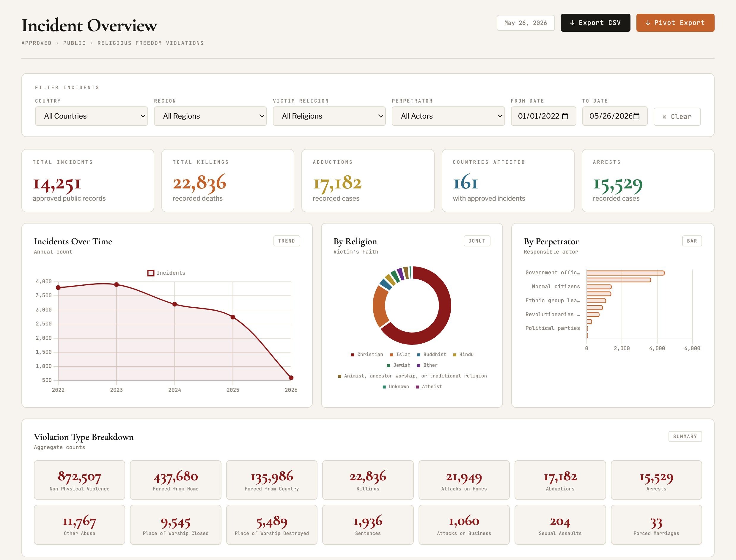The width and height of the screenshot is (736, 560).
Task: Click the 2023 data point on trend line
Action: (x=116, y=285)
